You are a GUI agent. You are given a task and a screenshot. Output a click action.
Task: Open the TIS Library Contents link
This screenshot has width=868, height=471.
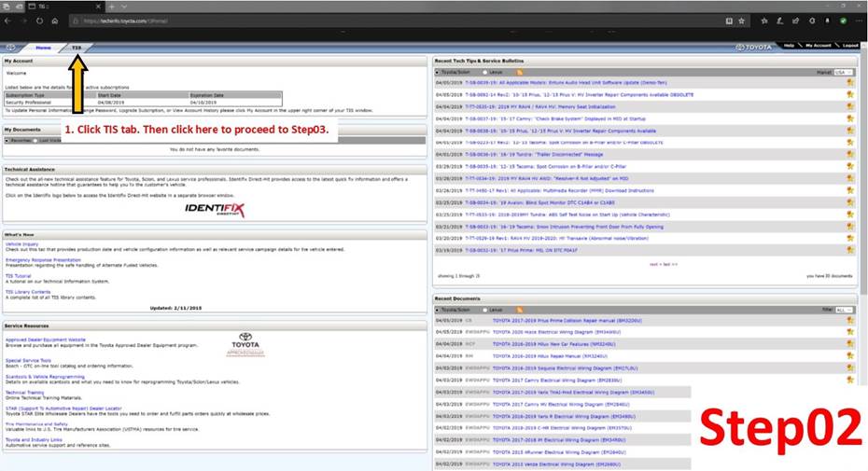tap(28, 292)
